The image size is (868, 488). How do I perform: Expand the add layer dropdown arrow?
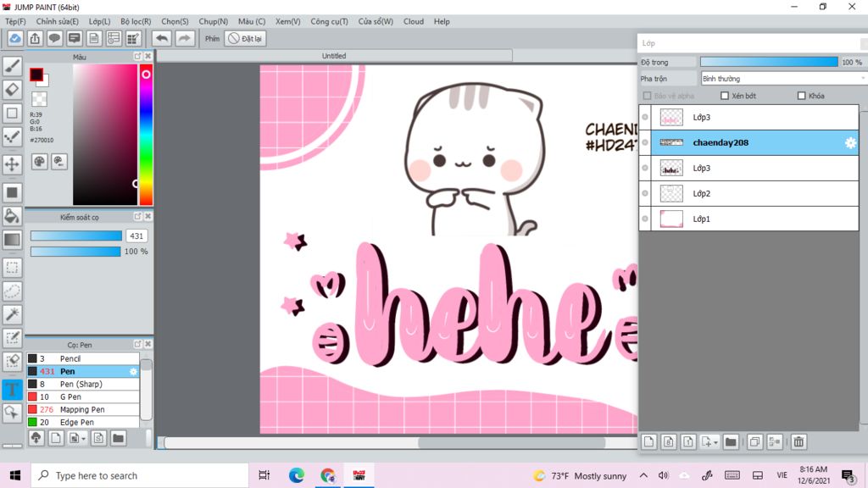click(x=715, y=442)
